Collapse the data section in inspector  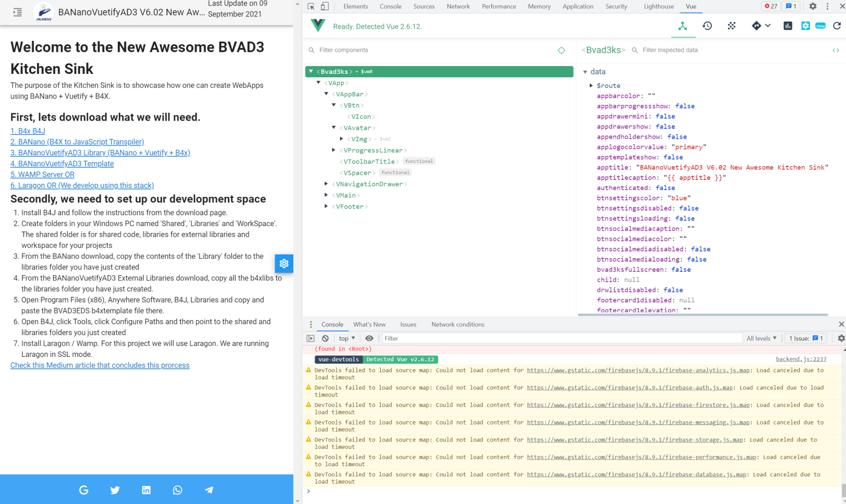pyautogui.click(x=585, y=72)
